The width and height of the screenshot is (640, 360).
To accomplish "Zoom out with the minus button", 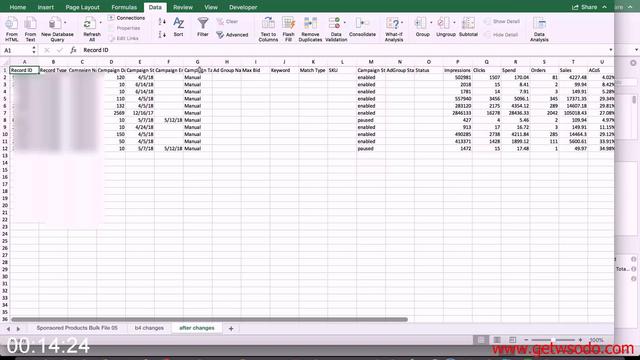I will pyautogui.click(x=526, y=340).
